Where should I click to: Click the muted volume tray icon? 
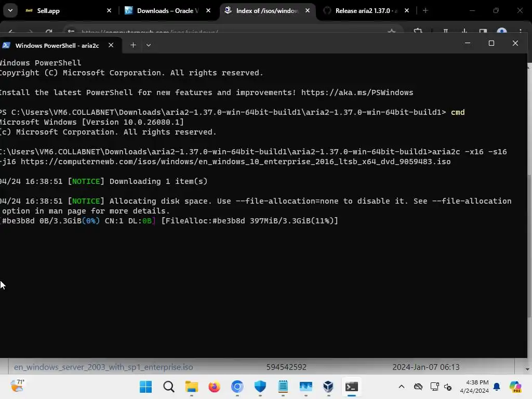[448, 387]
